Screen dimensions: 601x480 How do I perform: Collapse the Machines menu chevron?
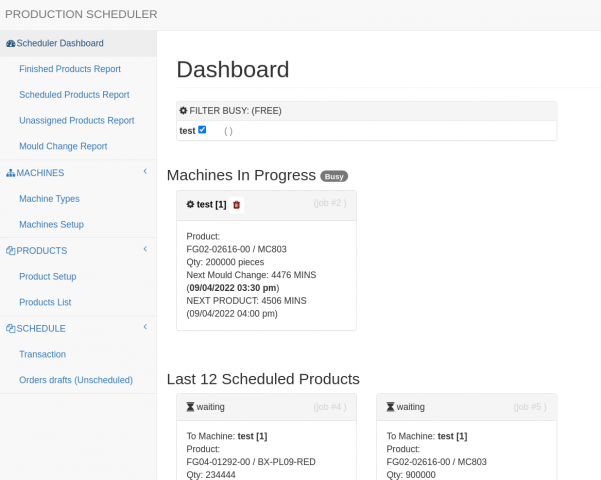[x=145, y=172]
